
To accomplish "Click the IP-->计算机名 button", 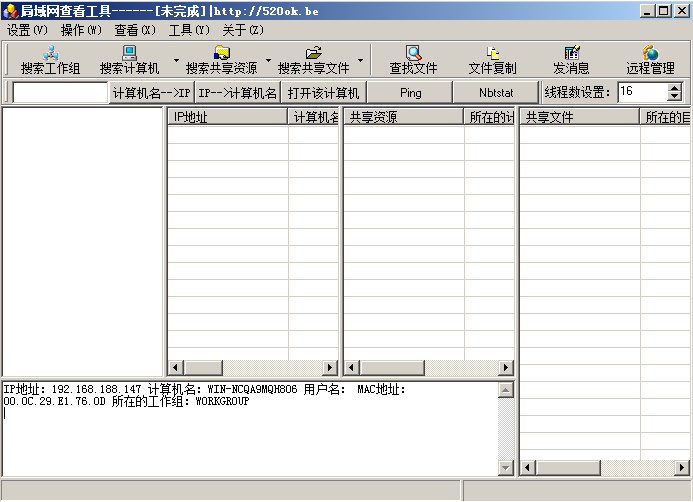I will [x=237, y=93].
